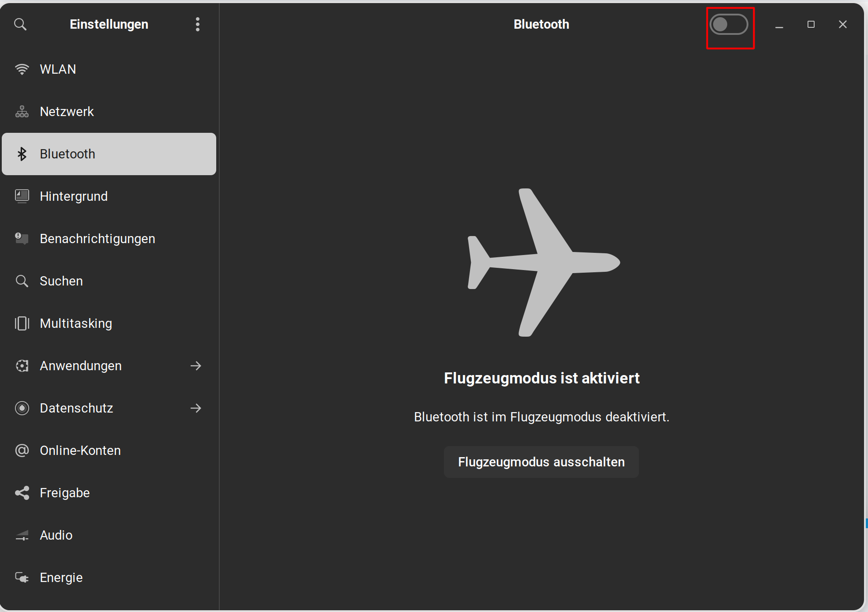
Task: Expand Datenschutz via its arrow
Action: (196, 408)
